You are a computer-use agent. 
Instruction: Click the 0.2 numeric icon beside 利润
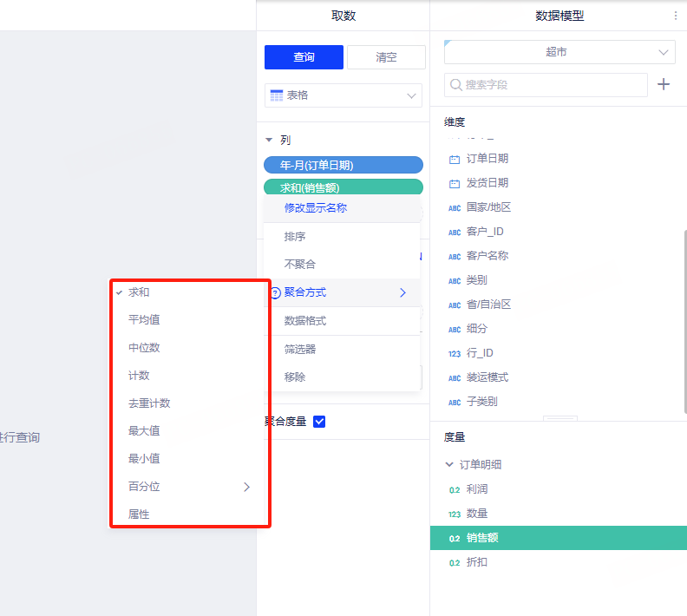coord(455,489)
